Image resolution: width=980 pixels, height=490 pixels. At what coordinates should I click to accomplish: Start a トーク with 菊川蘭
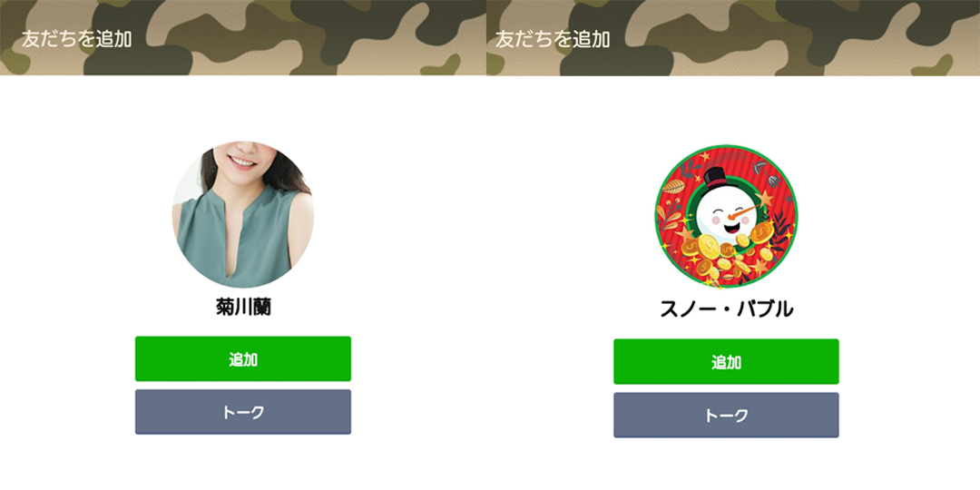243,412
